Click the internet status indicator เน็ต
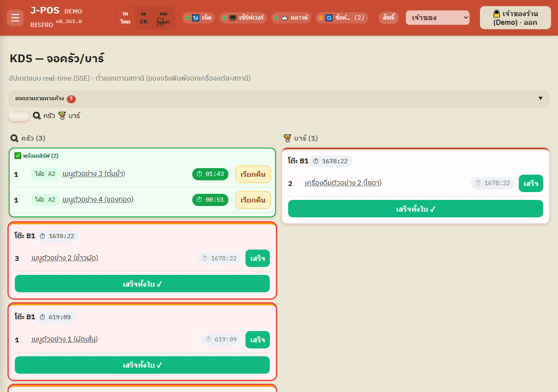This screenshot has width=558, height=392. (198, 18)
